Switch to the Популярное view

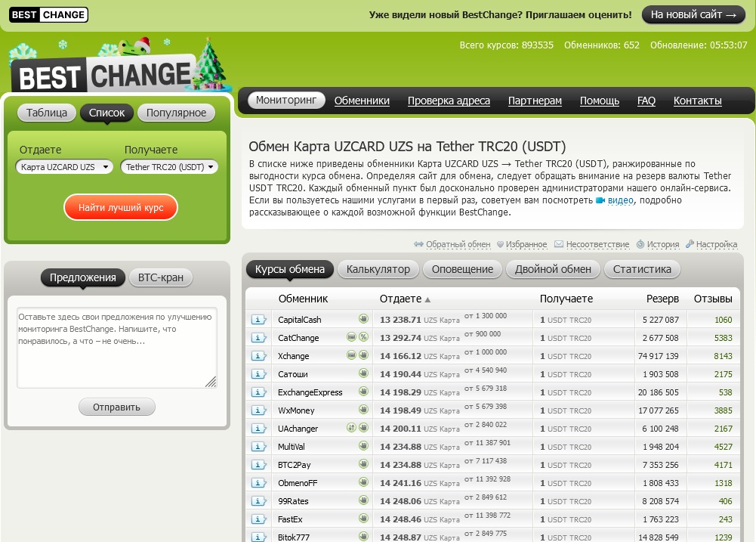(176, 113)
